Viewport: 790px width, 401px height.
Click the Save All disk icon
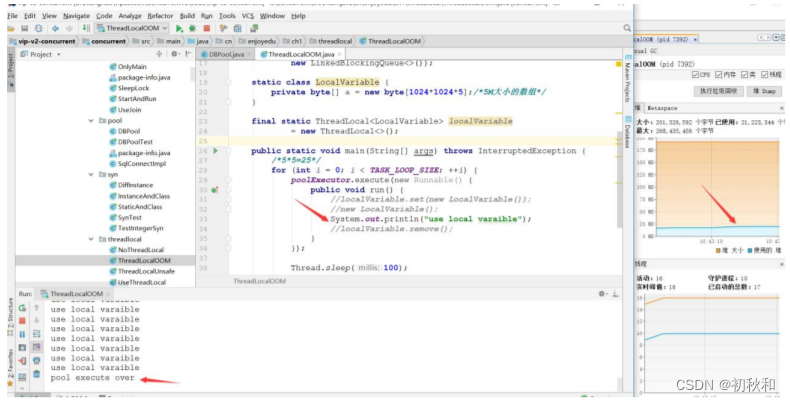point(24,28)
